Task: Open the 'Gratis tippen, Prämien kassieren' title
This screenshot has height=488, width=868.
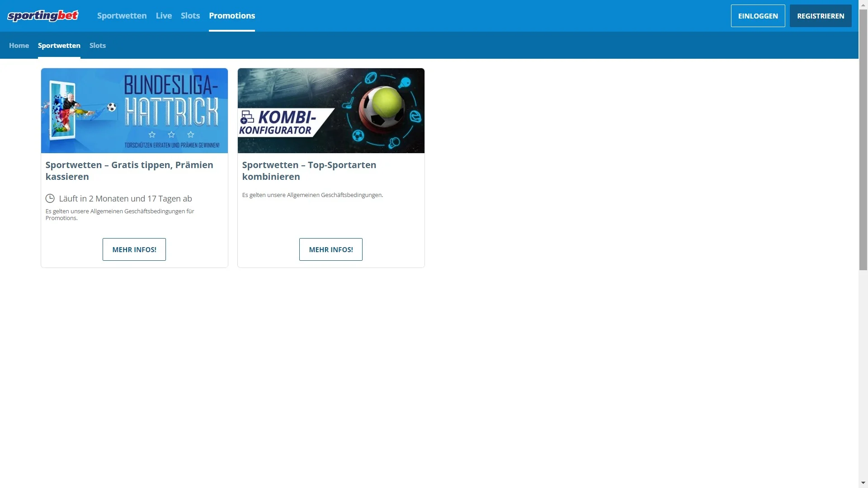Action: point(129,171)
